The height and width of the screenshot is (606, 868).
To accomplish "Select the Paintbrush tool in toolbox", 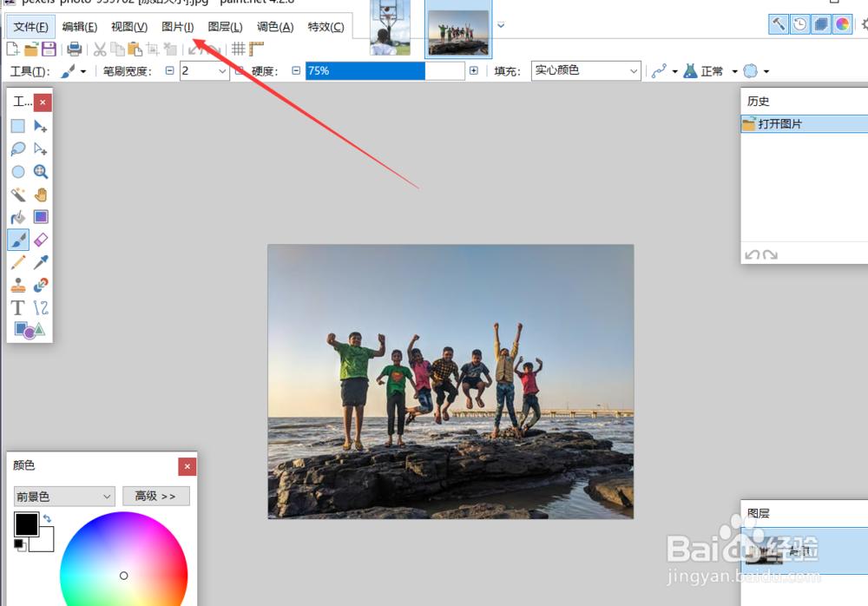I will pyautogui.click(x=17, y=240).
